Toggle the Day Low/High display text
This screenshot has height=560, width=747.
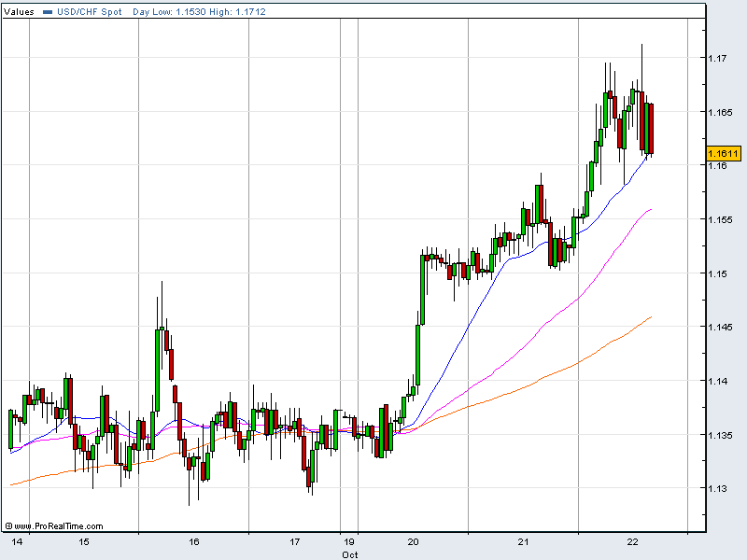(201, 13)
